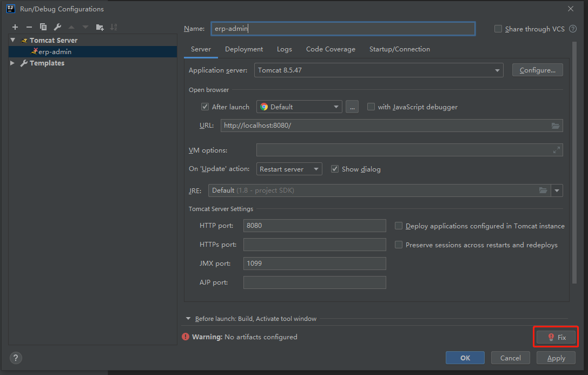The image size is (588, 375).
Task: Click the Fix button
Action: pyautogui.click(x=556, y=337)
